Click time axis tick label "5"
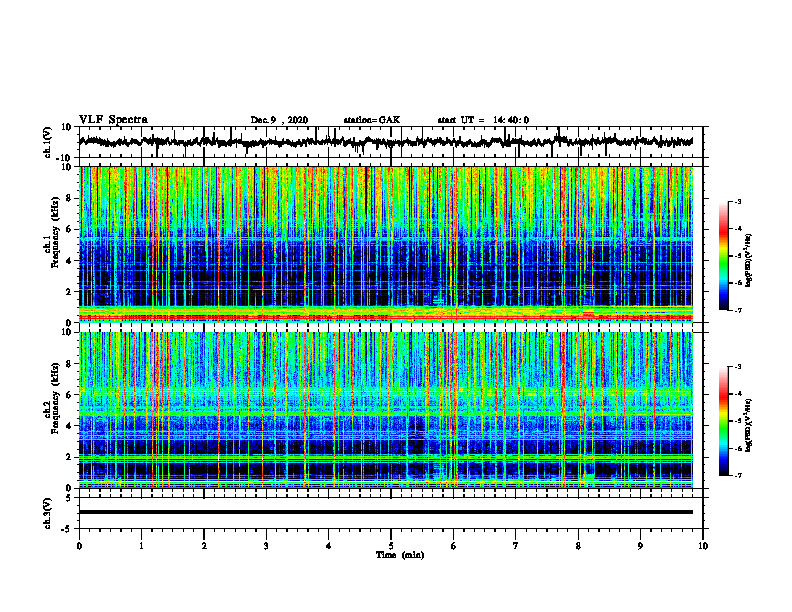This screenshot has width=792, height=612. [391, 546]
